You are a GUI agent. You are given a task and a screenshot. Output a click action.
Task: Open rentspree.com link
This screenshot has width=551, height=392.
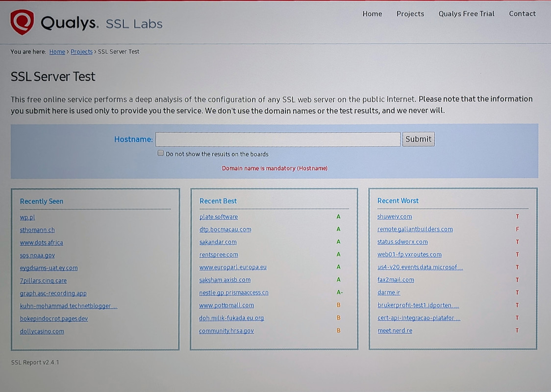219,255
